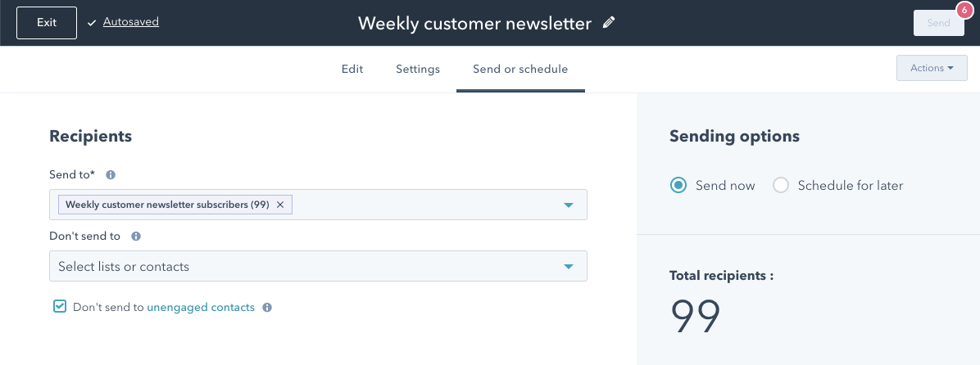Remove the Weekly customer newsletter subscribers list chip
The width and height of the screenshot is (980, 365).
[x=280, y=205]
